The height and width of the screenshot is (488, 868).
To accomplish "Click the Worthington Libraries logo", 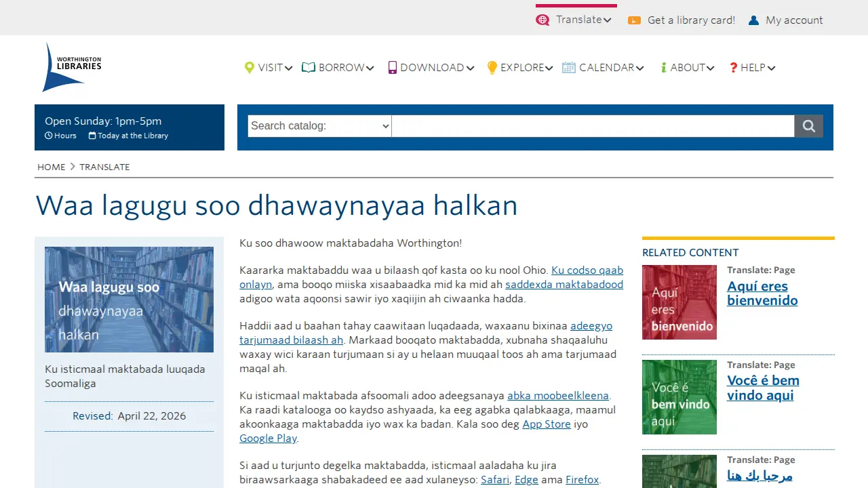I will pos(72,67).
